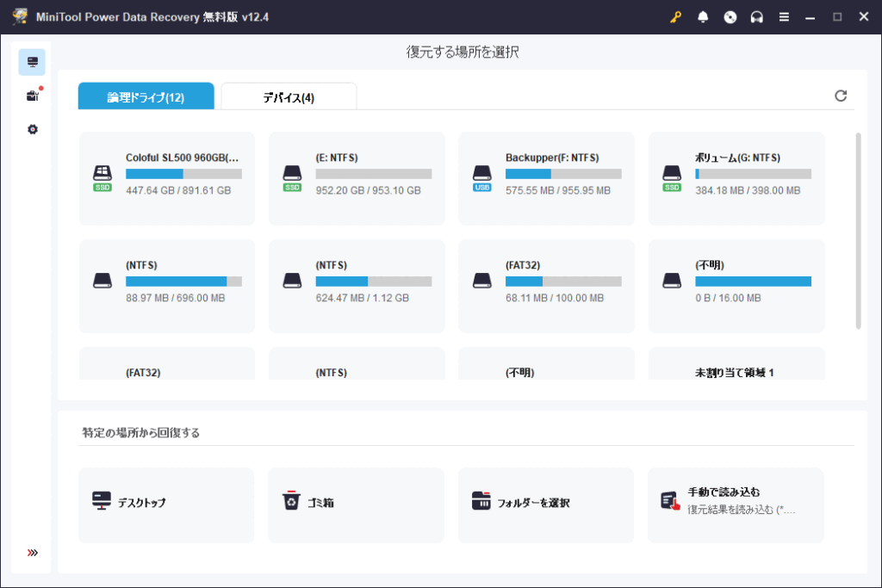Click the ボリューム (G: NTFS) usage bar
The width and height of the screenshot is (882, 588).
[x=753, y=174]
